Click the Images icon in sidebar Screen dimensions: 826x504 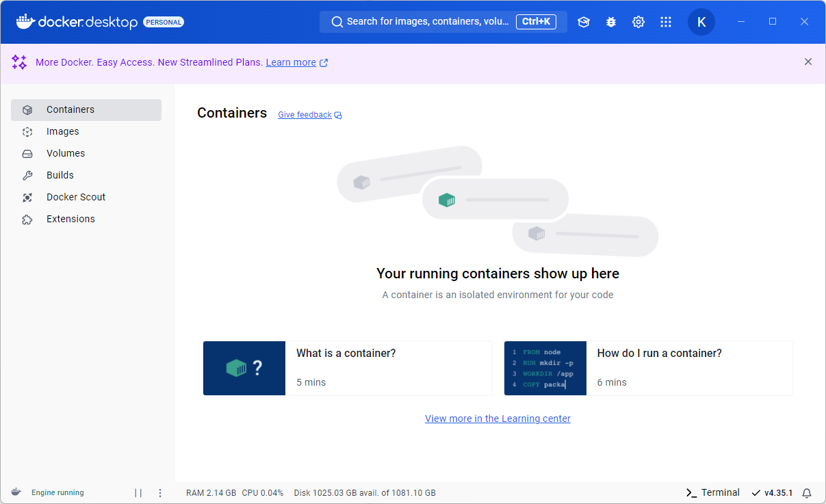click(27, 131)
